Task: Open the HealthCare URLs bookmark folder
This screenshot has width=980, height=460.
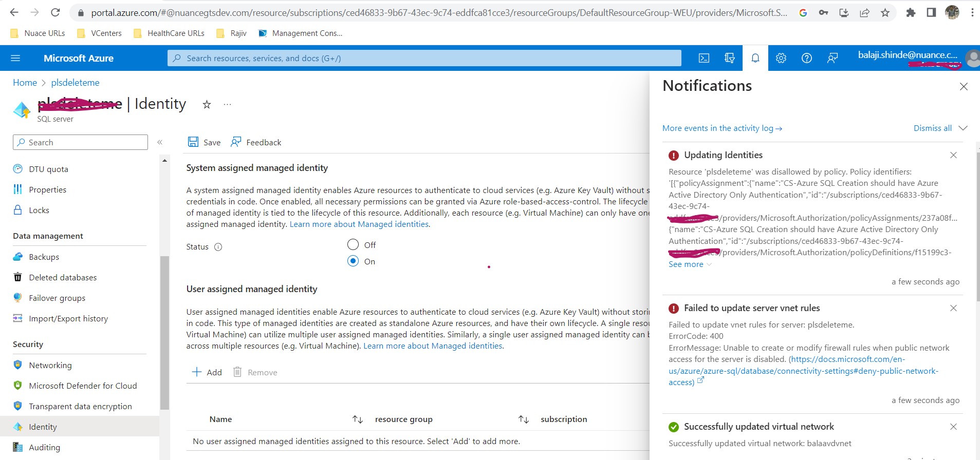Action: [169, 33]
